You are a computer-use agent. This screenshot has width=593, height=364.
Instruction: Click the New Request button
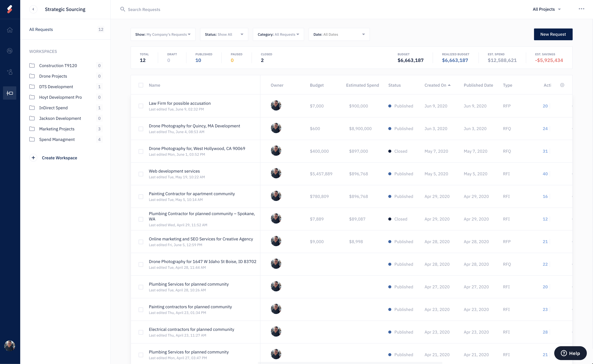[553, 34]
